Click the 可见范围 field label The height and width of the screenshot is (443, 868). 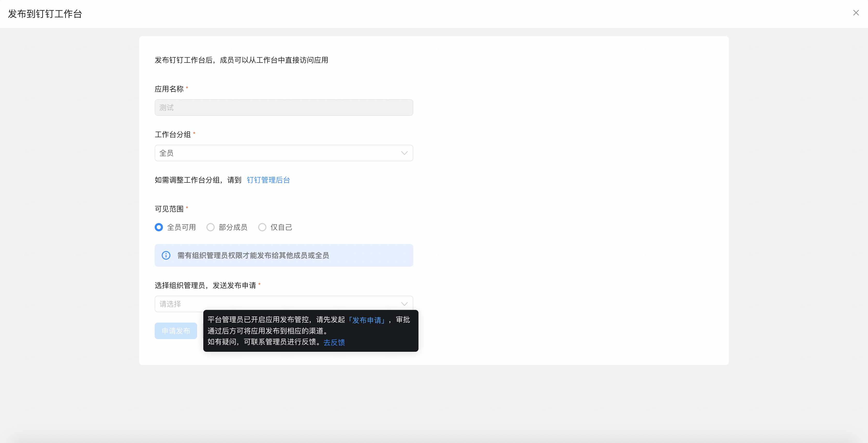[169, 209]
